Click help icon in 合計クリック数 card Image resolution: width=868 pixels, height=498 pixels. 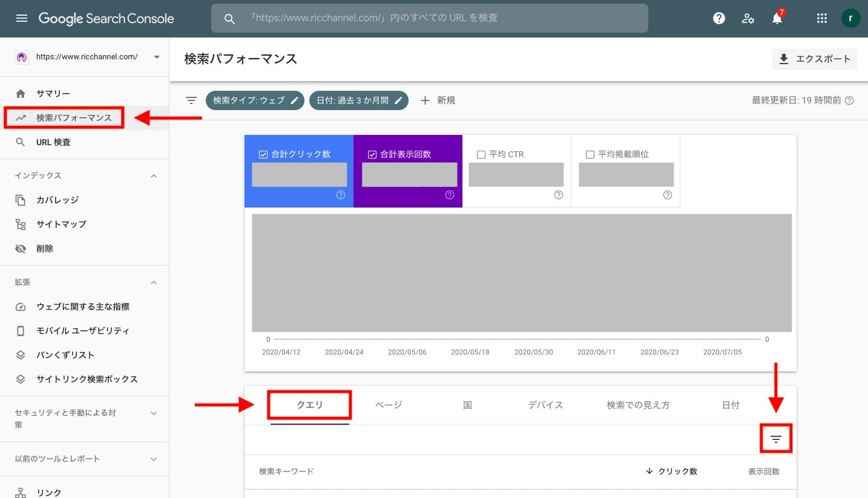point(341,195)
